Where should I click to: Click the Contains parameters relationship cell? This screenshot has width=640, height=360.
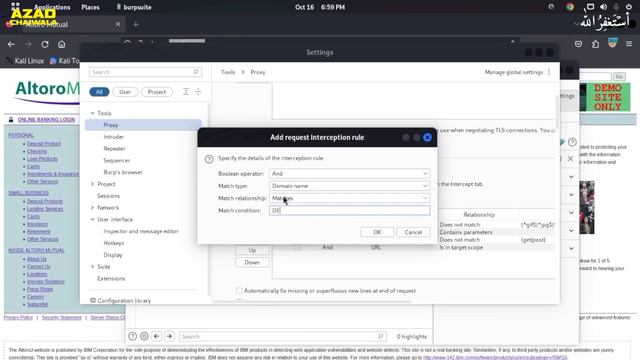coord(466,232)
